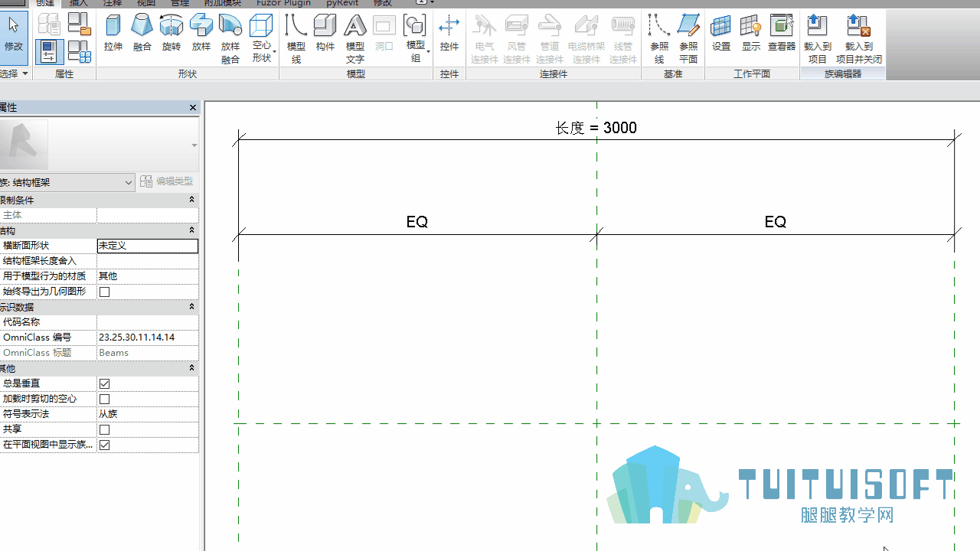The width and height of the screenshot is (980, 551).
Task: Collapse the 标识数据 identity data section
Action: tap(191, 306)
